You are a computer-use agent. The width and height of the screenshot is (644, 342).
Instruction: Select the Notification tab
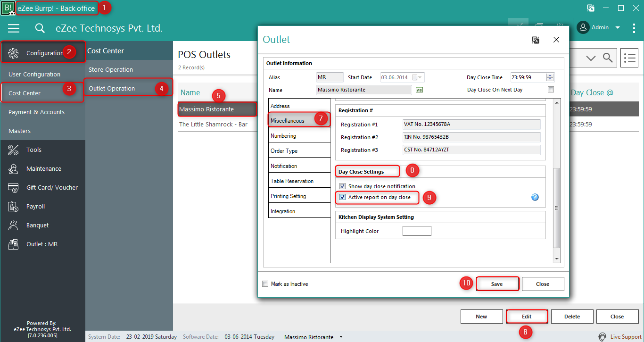299,166
